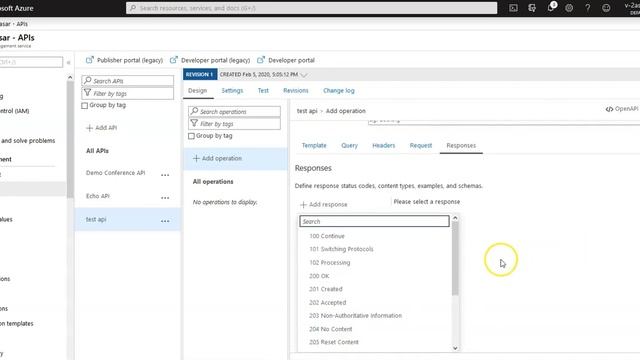This screenshot has width=640, height=360.
Task: Select All operations heading
Action: tap(213, 182)
